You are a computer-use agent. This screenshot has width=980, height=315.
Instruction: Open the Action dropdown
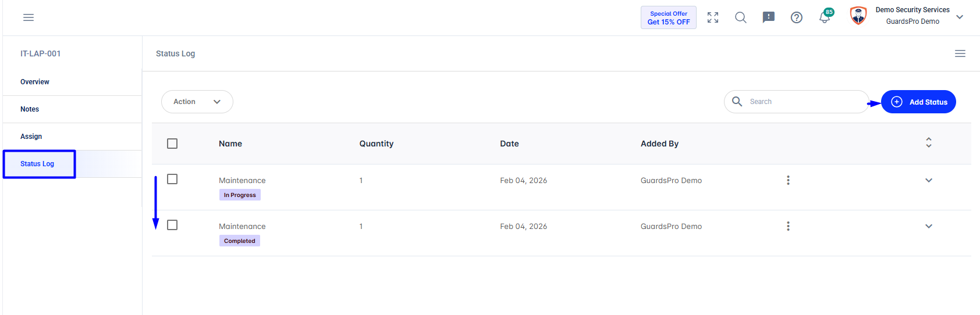[197, 102]
